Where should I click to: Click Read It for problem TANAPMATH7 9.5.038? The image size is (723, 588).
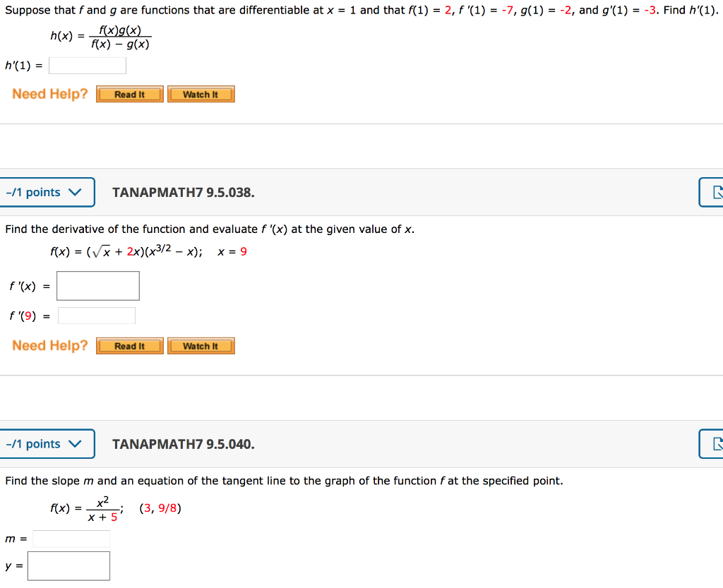129,345
